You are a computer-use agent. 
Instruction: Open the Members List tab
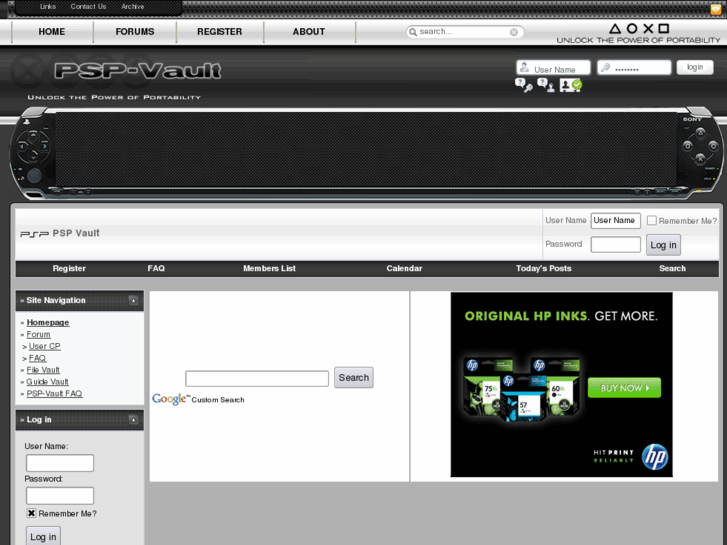(x=269, y=269)
